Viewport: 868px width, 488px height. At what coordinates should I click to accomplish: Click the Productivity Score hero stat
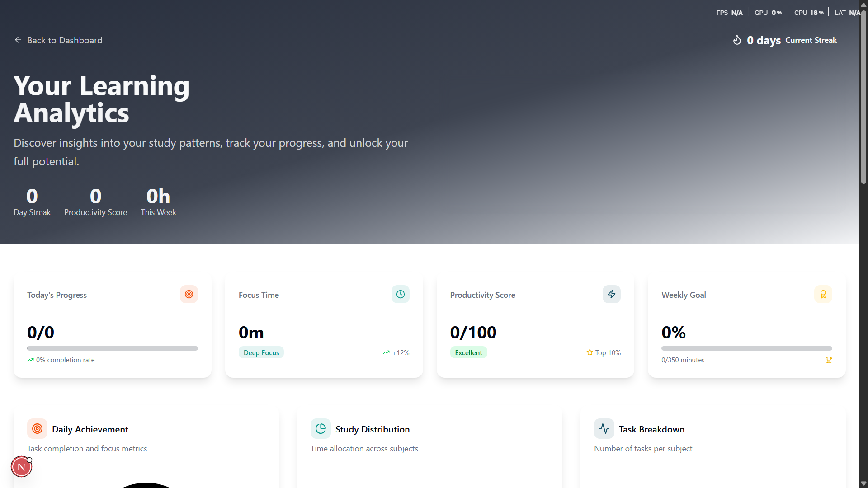click(x=95, y=202)
